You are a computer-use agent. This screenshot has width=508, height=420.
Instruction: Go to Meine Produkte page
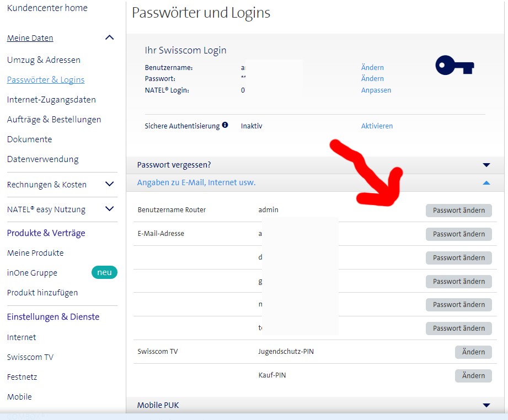[35, 253]
